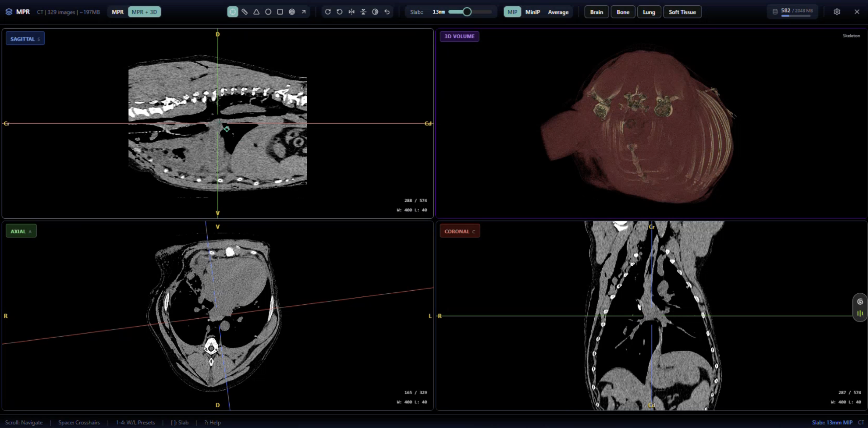The image size is (868, 428).
Task: Click the 3D VOLUME view label
Action: pyautogui.click(x=459, y=37)
